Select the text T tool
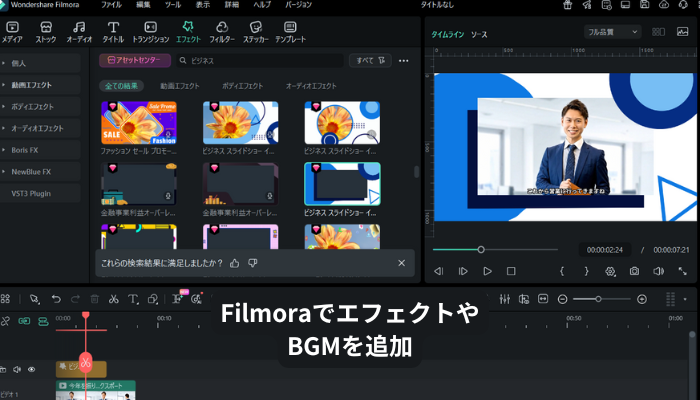 pos(133,299)
